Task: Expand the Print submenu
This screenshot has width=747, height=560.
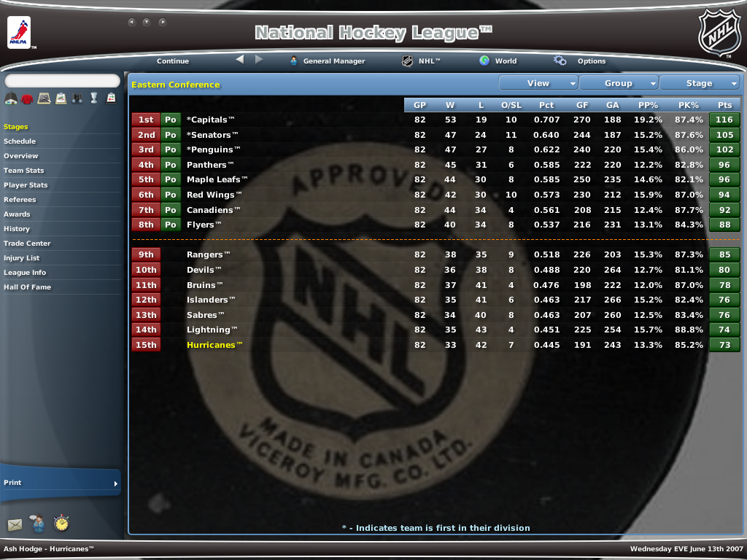Action: (x=61, y=483)
